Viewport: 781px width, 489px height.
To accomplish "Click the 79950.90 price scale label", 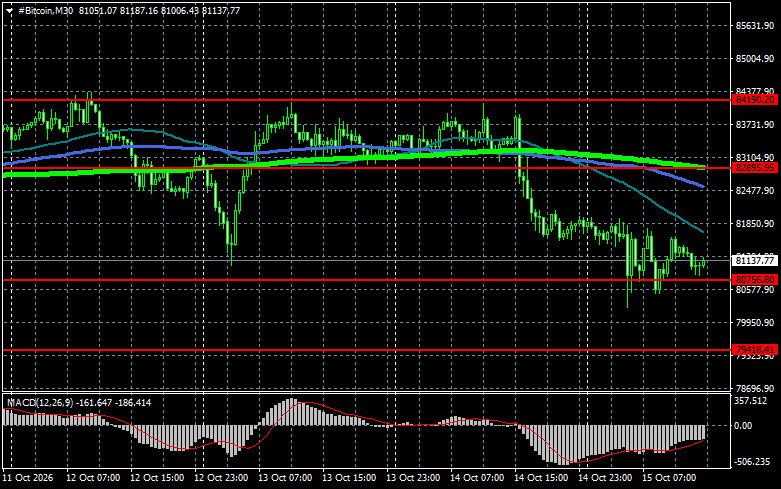I will pyautogui.click(x=755, y=323).
